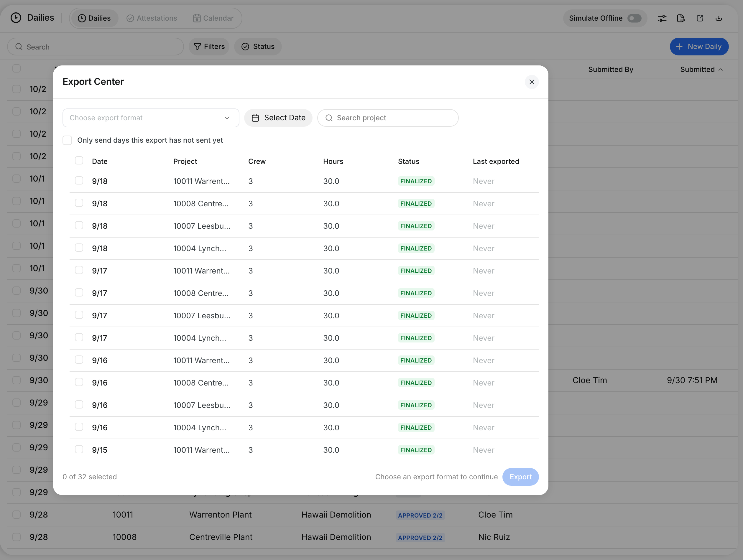The height and width of the screenshot is (560, 743).
Task: Click the '0 of 32 selected' counter text
Action: coord(90,477)
